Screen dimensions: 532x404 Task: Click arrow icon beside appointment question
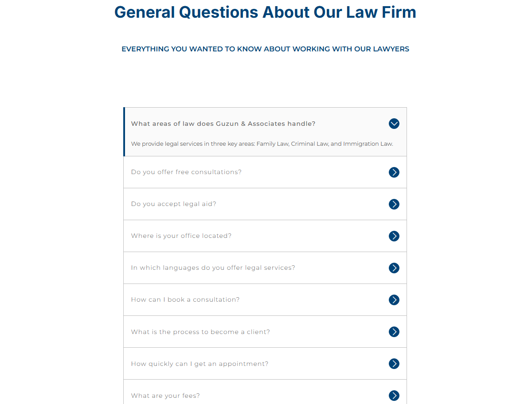(394, 364)
